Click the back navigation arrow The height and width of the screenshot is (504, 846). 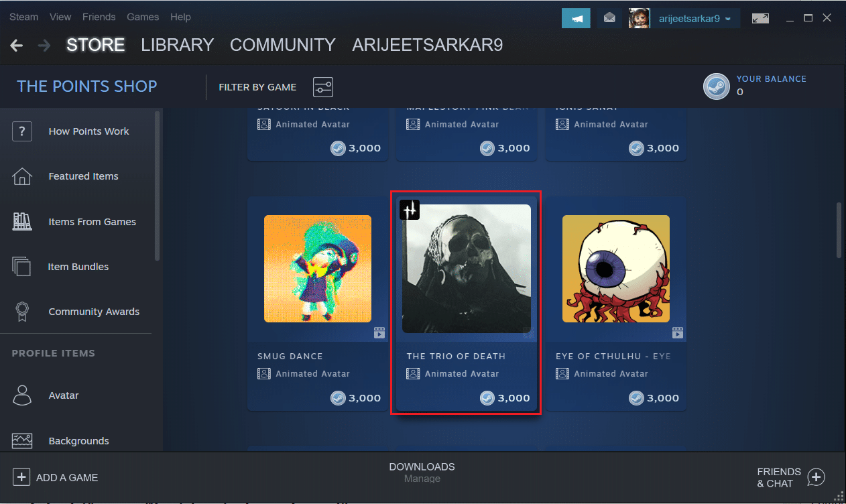pos(17,45)
